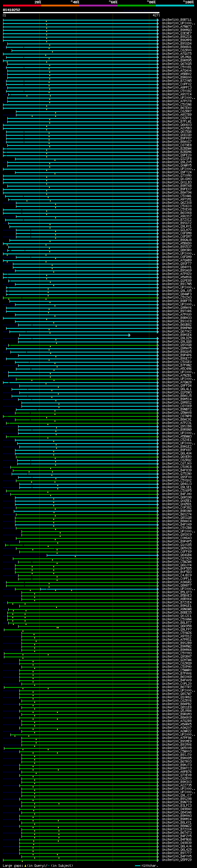Click the green ~80% legend color segment
Viewport: 197px width, 868px height.
[137, 6]
